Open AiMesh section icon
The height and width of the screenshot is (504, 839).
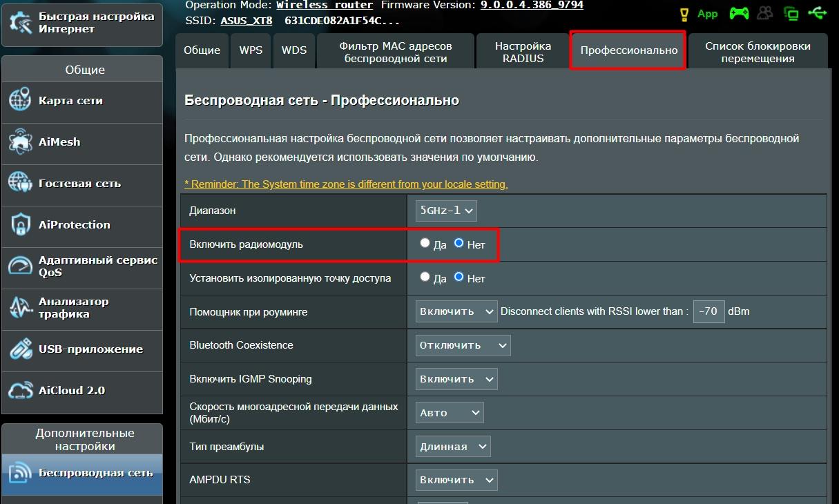(20, 142)
